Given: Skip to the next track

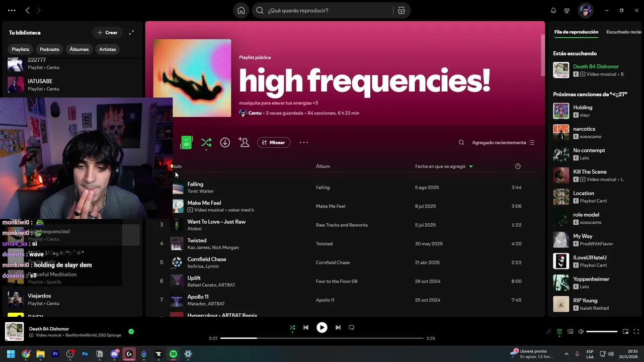Looking at the screenshot, I should pos(338,327).
